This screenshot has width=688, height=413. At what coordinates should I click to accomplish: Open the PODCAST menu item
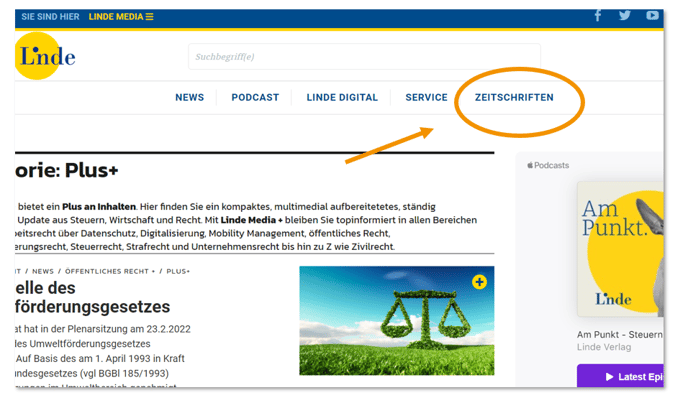click(255, 97)
